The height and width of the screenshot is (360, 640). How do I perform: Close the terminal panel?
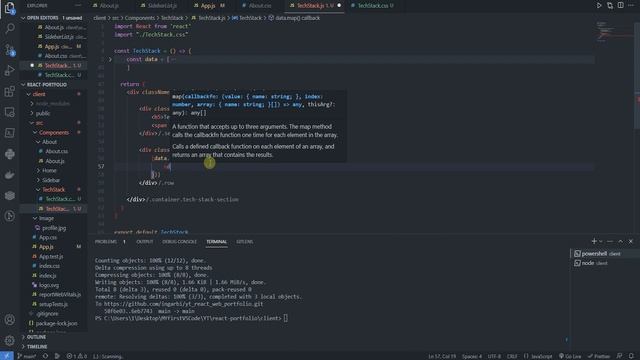(x=631, y=241)
